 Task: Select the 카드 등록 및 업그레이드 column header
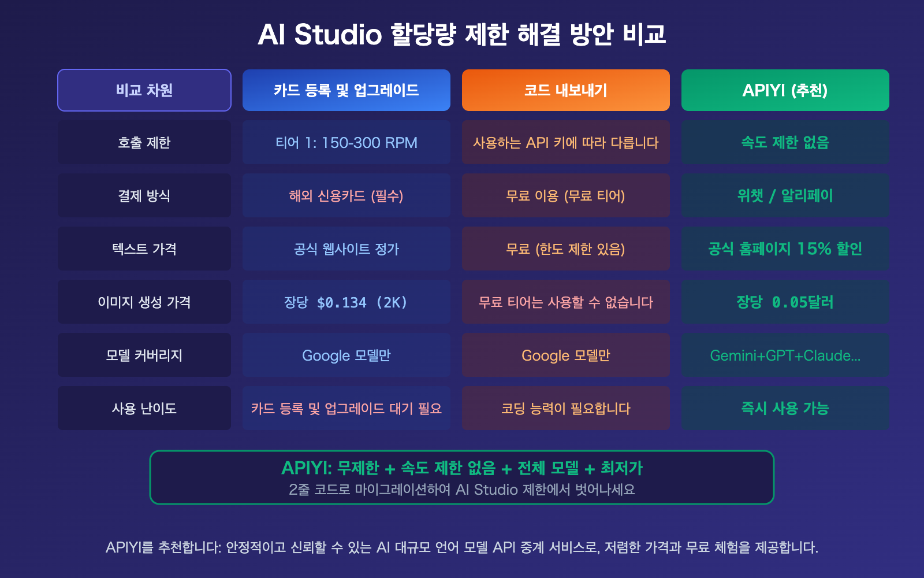click(x=346, y=90)
